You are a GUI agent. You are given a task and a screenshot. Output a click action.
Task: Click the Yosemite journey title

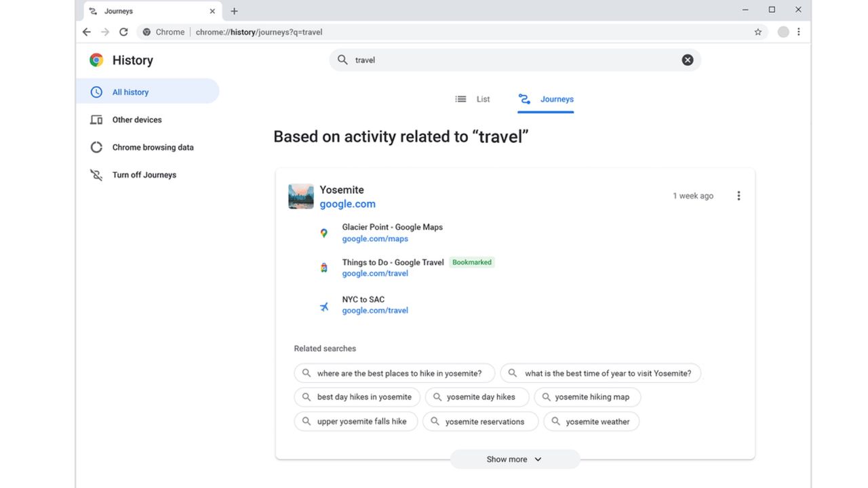(x=342, y=190)
